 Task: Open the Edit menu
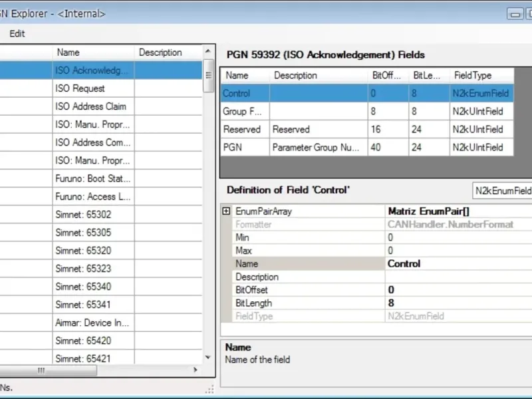[x=17, y=34]
